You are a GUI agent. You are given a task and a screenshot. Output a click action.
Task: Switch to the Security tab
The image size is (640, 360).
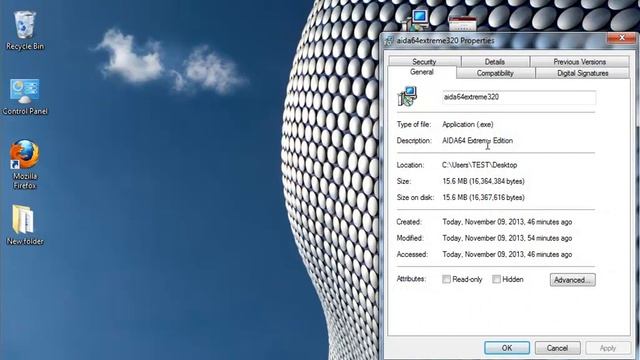(424, 62)
